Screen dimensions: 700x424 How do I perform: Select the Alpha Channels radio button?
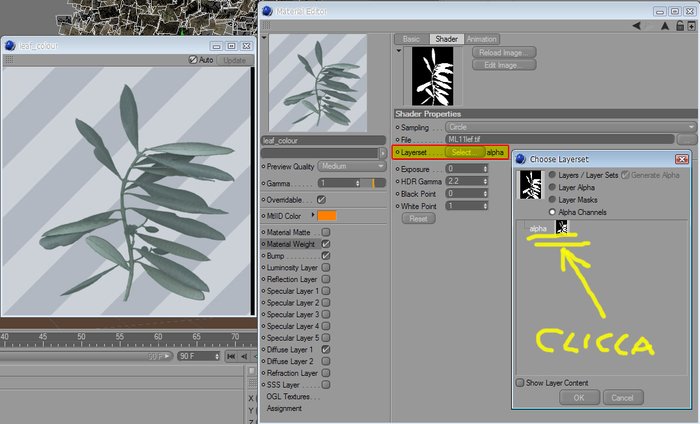(552, 212)
